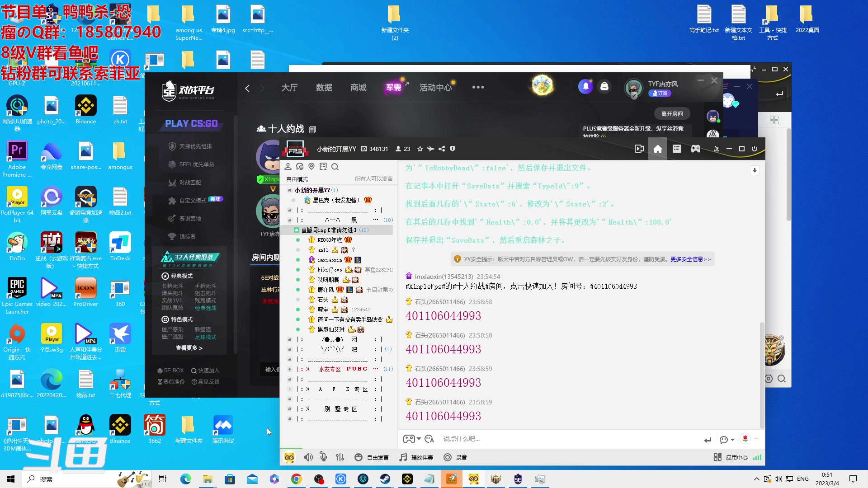Click 离开房间 leave room button

[x=672, y=114]
